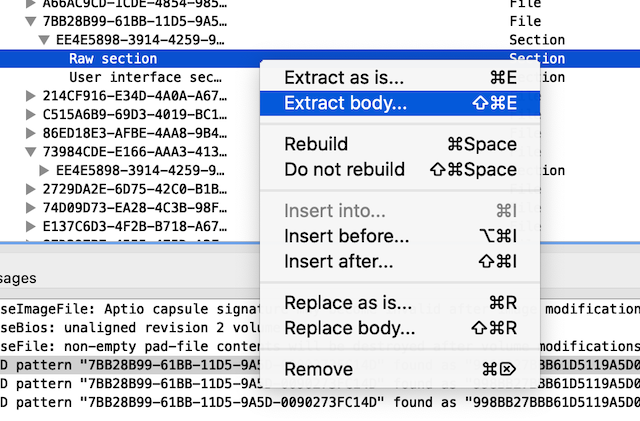Select Insert after... menu item
The image size is (640, 421).
(x=400, y=261)
